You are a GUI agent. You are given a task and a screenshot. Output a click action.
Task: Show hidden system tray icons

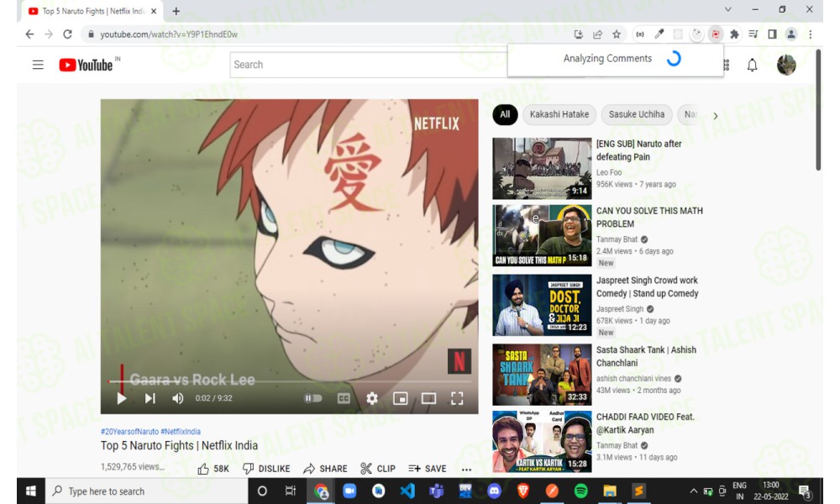(693, 491)
